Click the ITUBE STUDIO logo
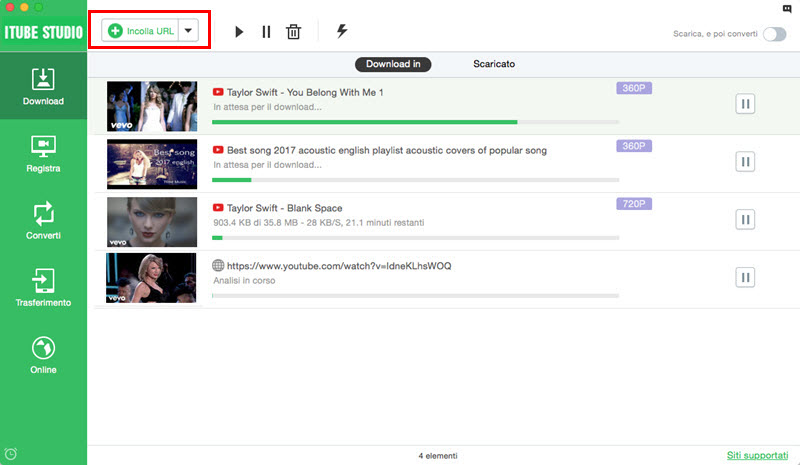 [43, 33]
